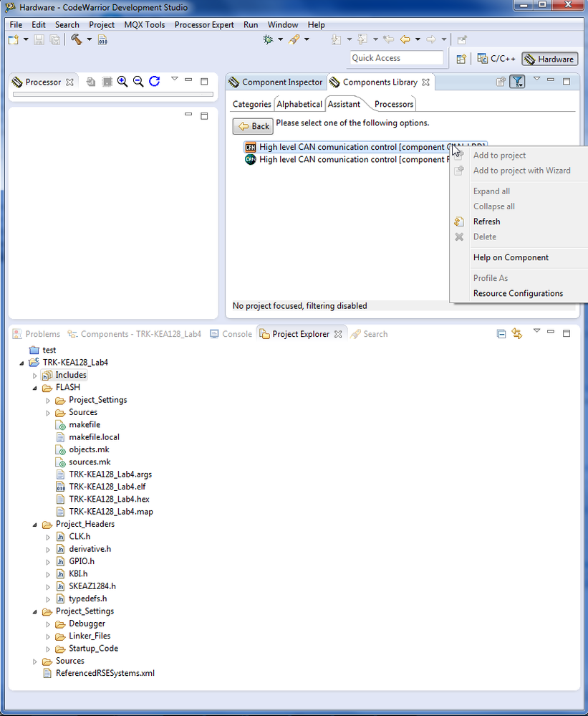Image resolution: width=588 pixels, height=716 pixels.
Task: Click pin editor icon in Components Library
Action: (501, 82)
